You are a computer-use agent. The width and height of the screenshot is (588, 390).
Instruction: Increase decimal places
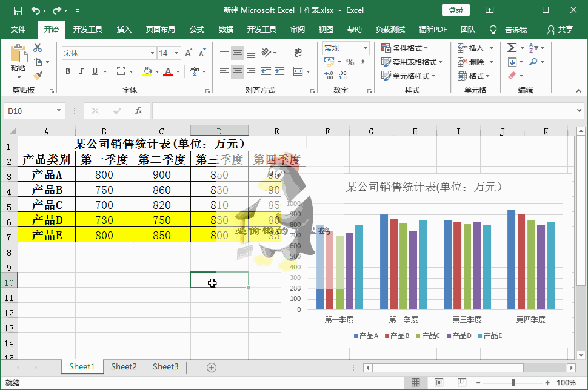329,76
